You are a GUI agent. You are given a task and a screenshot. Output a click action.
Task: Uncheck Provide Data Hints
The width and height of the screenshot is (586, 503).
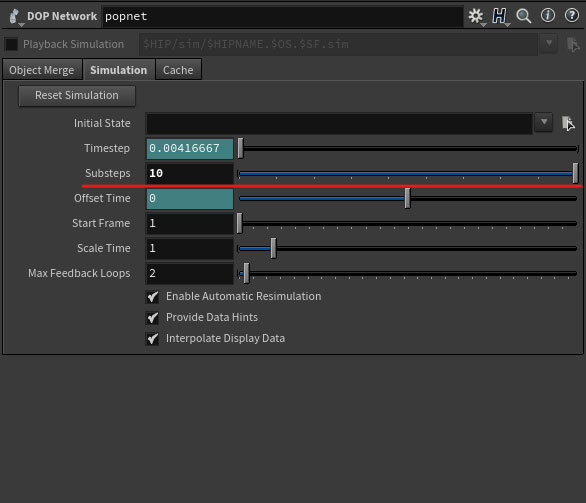(x=152, y=318)
